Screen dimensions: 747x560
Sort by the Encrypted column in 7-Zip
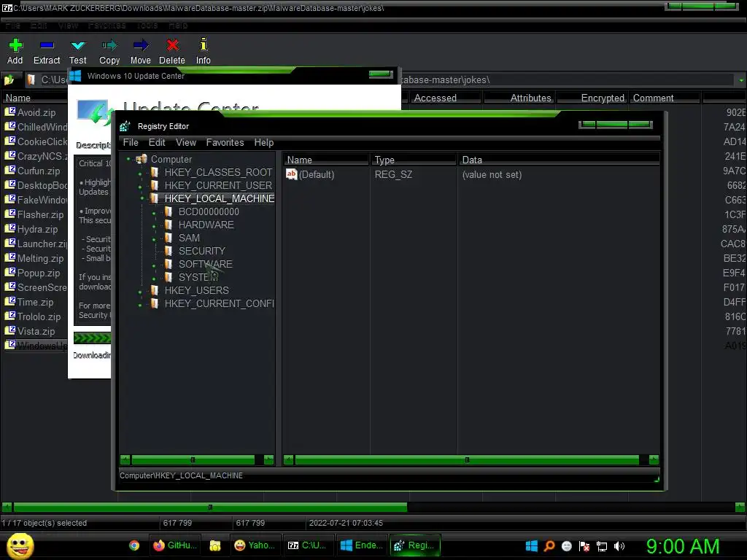coord(591,98)
